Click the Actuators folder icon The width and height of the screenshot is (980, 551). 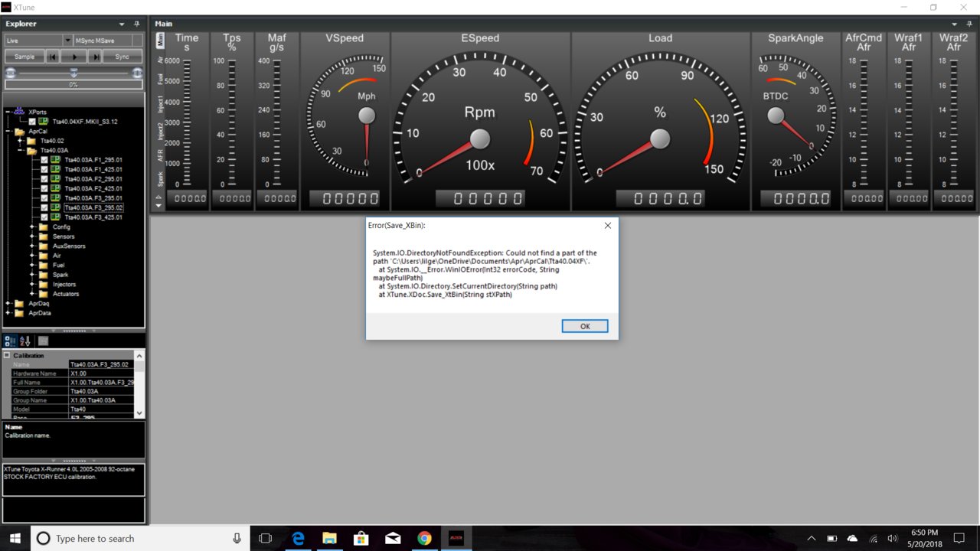tap(44, 294)
